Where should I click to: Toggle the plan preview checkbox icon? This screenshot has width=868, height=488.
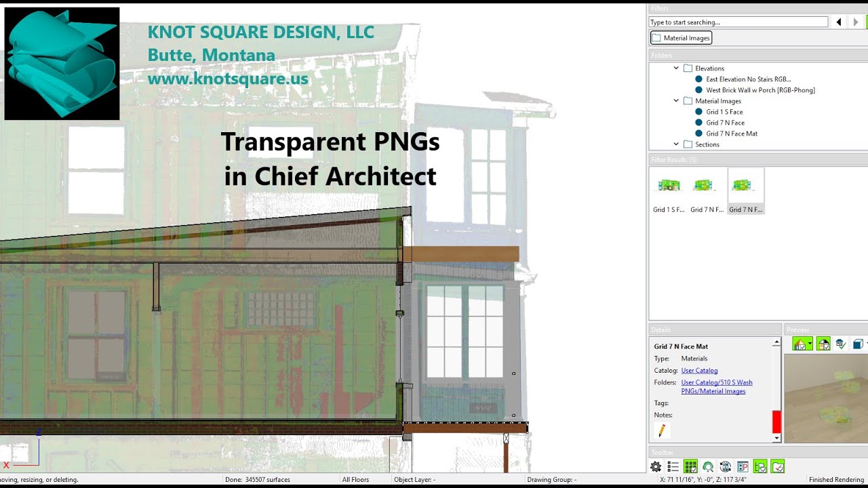click(823, 344)
